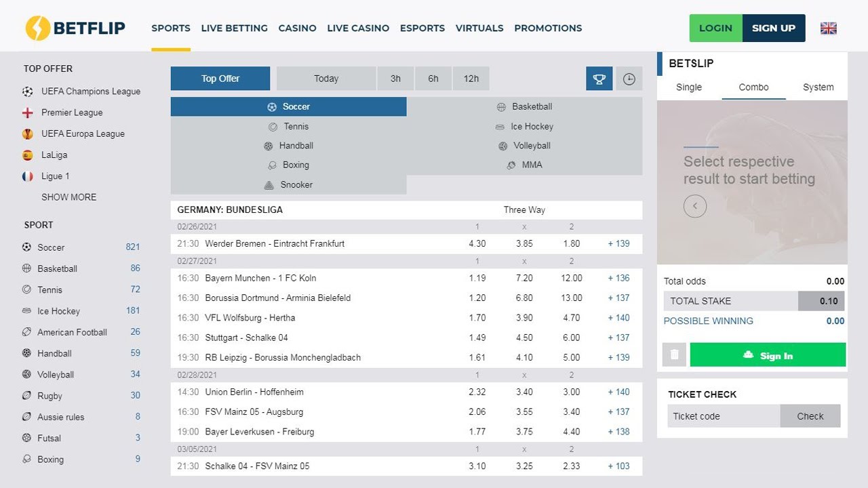This screenshot has width=868, height=488.
Task: Expand +140 markets for Union Berlin - Hoffenheim
Action: click(x=618, y=392)
